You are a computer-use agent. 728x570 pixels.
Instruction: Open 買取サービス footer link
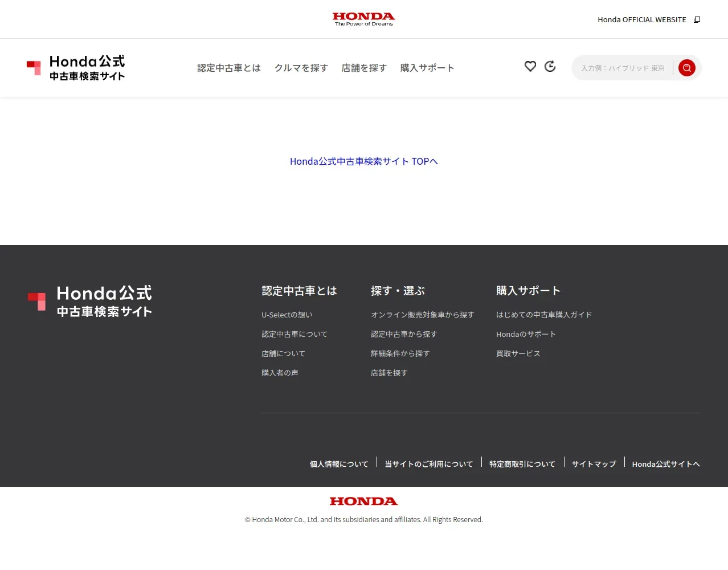tap(518, 353)
